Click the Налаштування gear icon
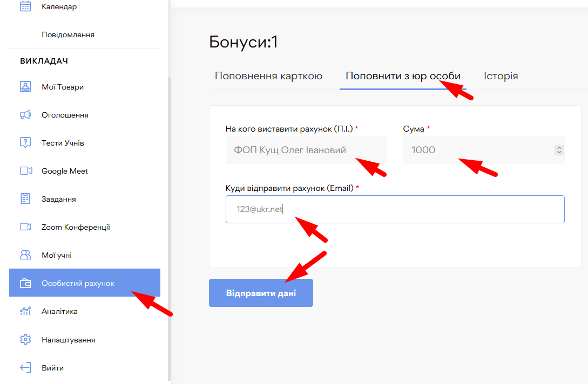 [25, 340]
